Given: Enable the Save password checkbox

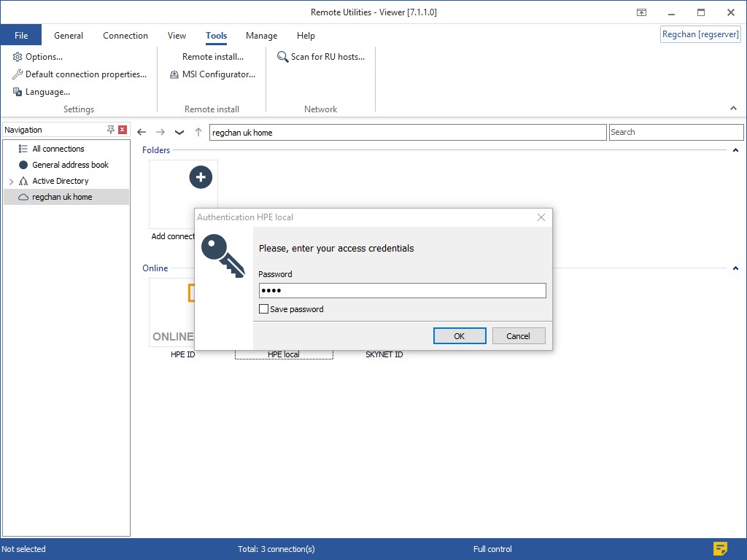Looking at the screenshot, I should (x=264, y=309).
